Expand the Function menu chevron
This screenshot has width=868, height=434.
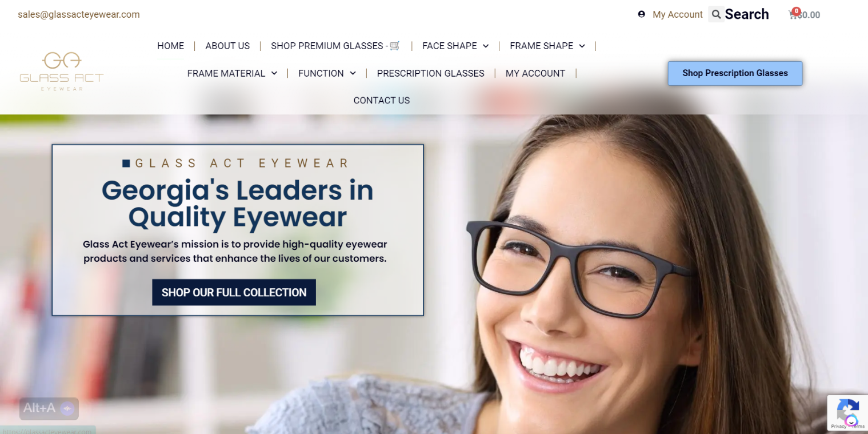point(353,73)
